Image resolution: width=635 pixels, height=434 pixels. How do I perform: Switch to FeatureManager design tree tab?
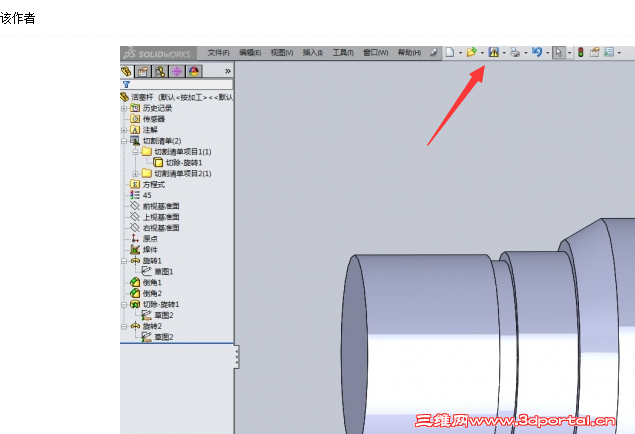[x=127, y=72]
